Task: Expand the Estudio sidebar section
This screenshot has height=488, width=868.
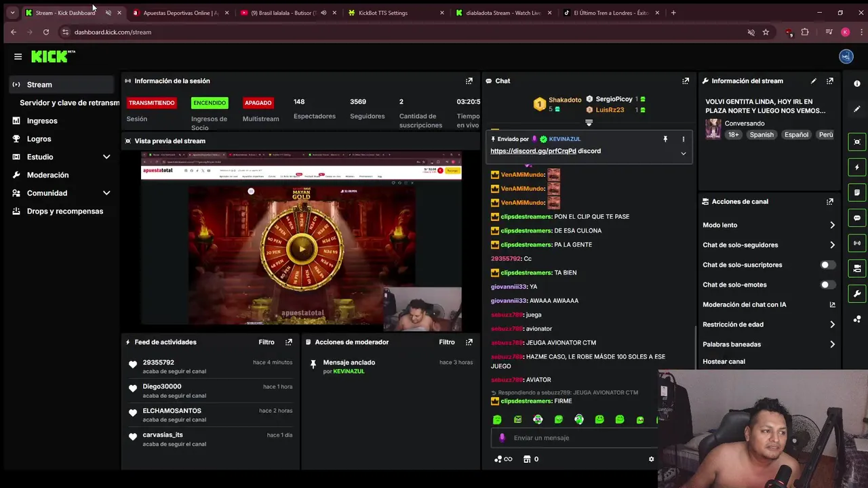Action: pos(106,157)
